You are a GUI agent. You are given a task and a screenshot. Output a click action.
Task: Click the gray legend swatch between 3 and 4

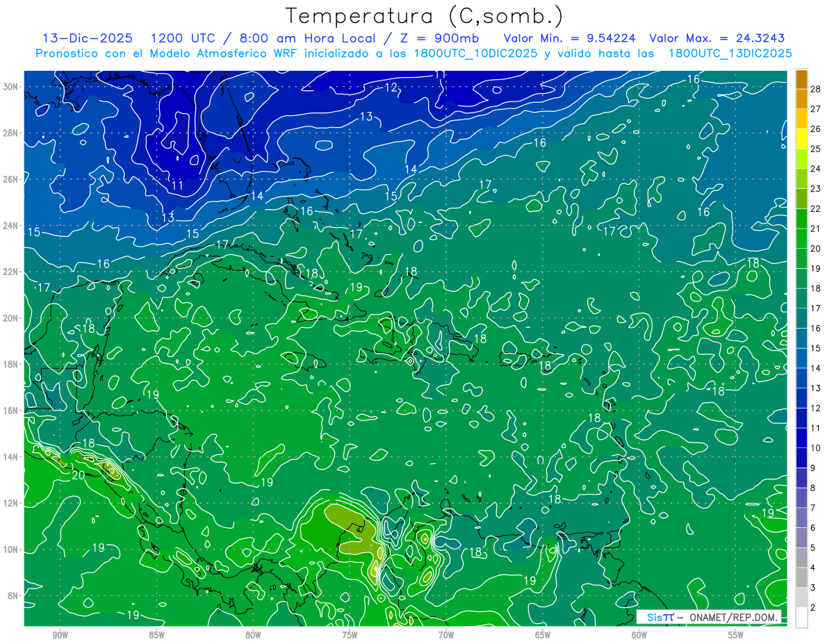click(x=801, y=577)
